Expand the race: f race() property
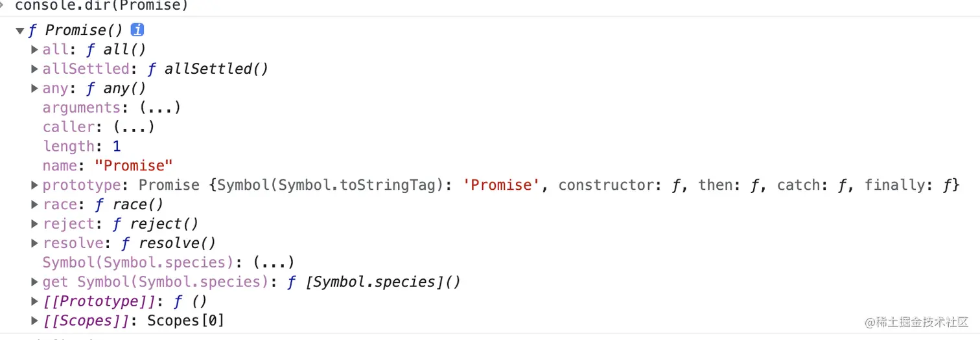The height and width of the screenshot is (340, 980). point(34,205)
